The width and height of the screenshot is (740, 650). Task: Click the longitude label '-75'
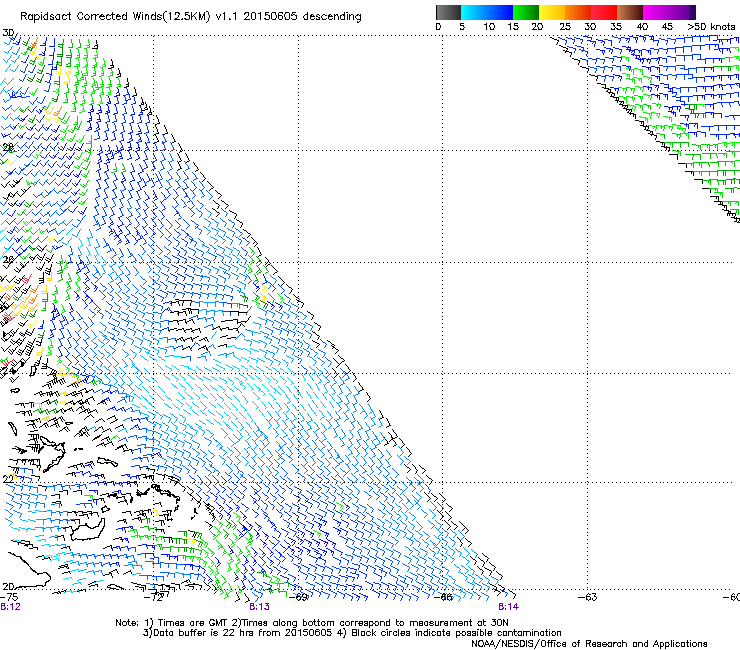click(x=9, y=597)
